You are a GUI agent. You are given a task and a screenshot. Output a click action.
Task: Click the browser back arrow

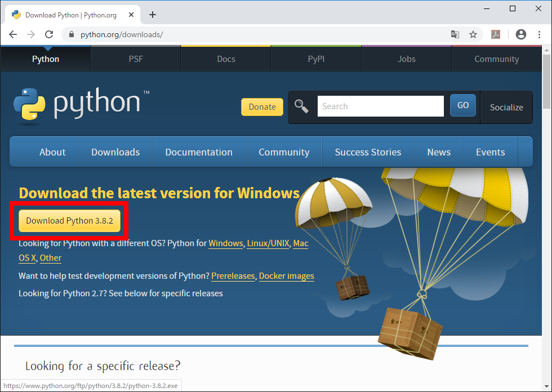coord(13,34)
